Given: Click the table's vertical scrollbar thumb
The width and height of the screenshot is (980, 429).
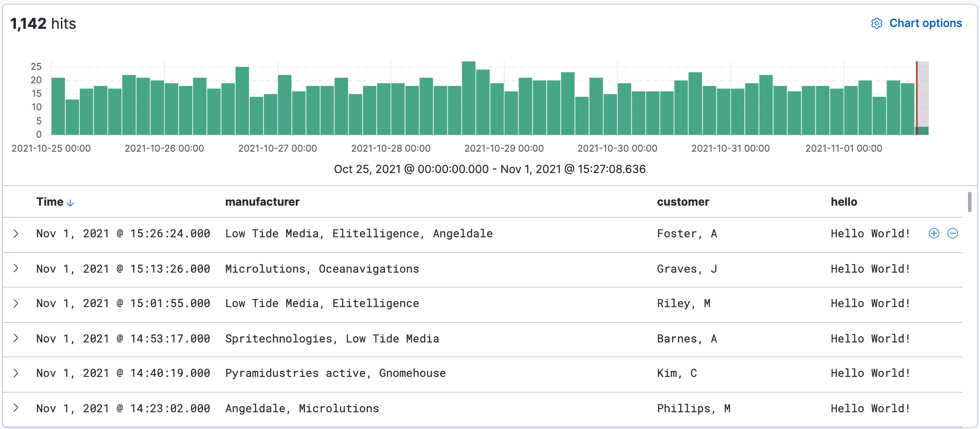Looking at the screenshot, I should [969, 202].
